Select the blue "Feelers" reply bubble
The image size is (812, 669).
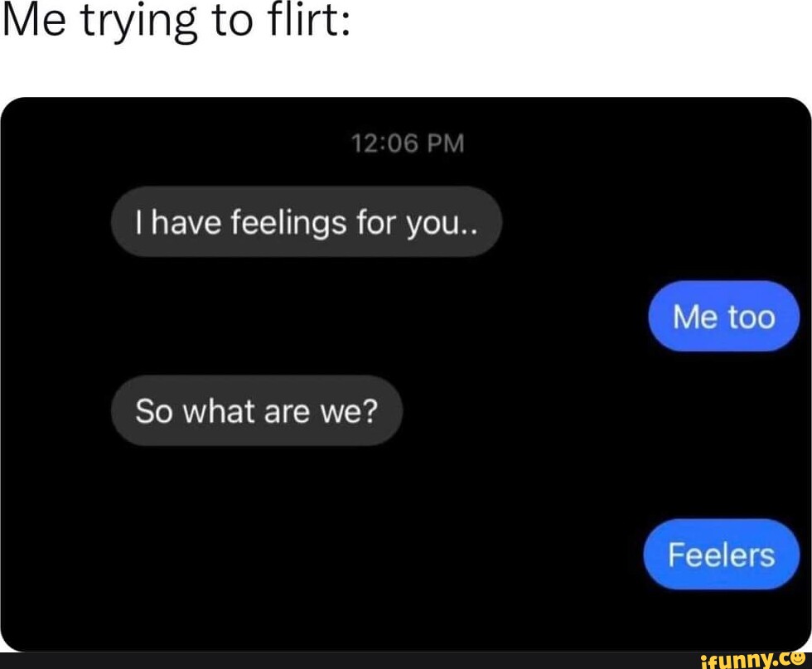(722, 554)
